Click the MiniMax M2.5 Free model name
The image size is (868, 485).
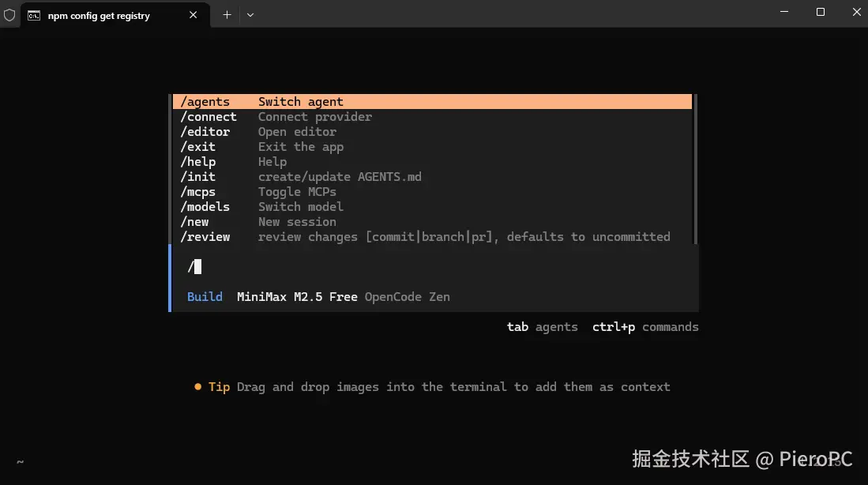(x=297, y=297)
